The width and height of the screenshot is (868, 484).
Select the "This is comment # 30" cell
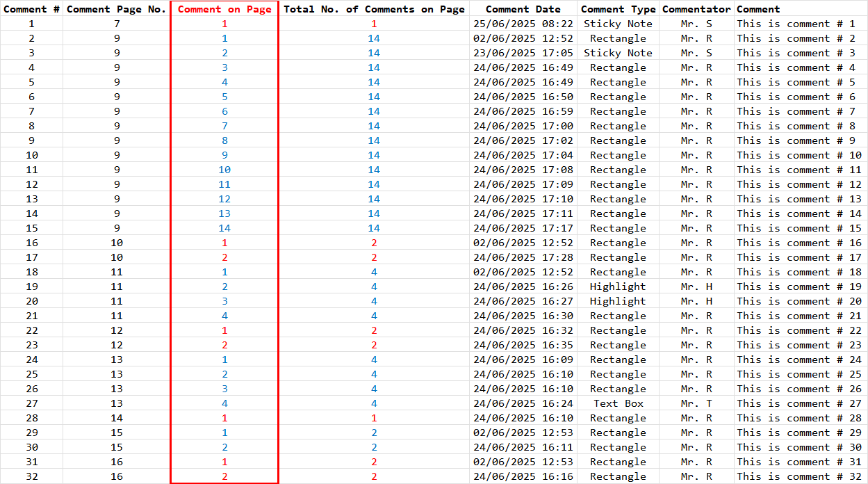(x=799, y=447)
